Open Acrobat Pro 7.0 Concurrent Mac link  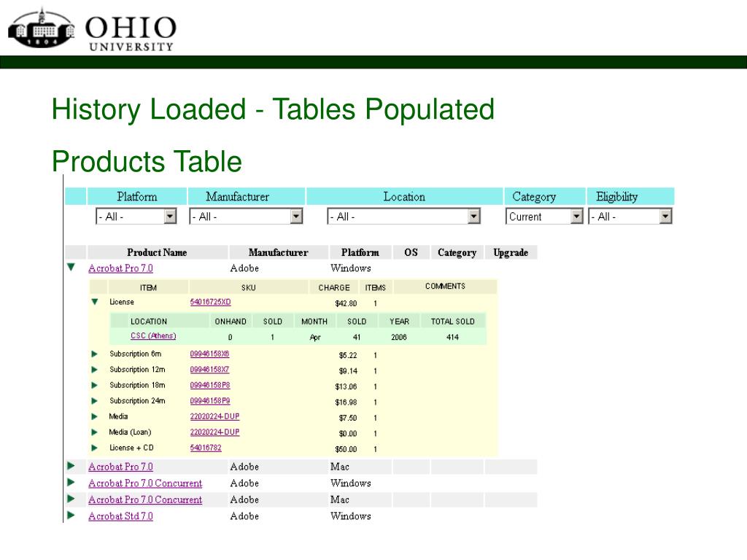coord(145,499)
